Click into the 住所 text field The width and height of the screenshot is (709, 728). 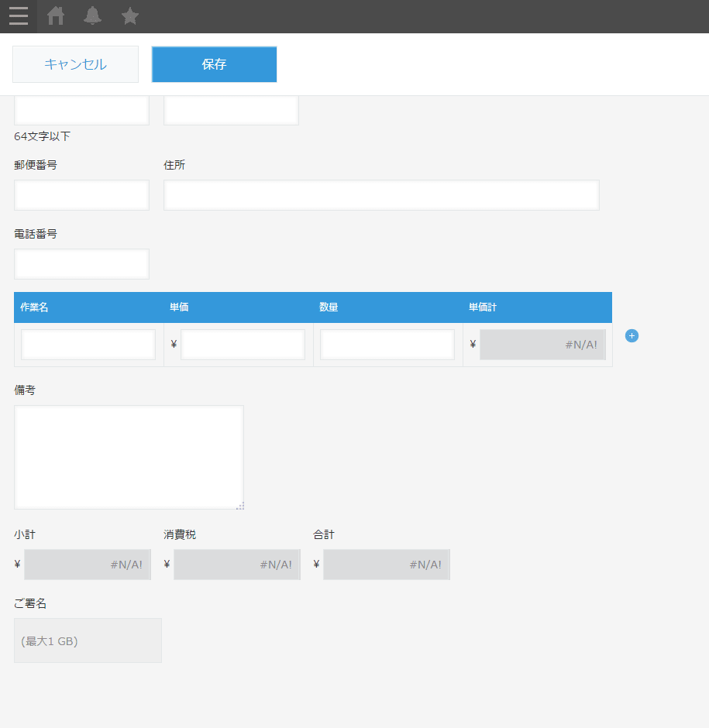381,195
